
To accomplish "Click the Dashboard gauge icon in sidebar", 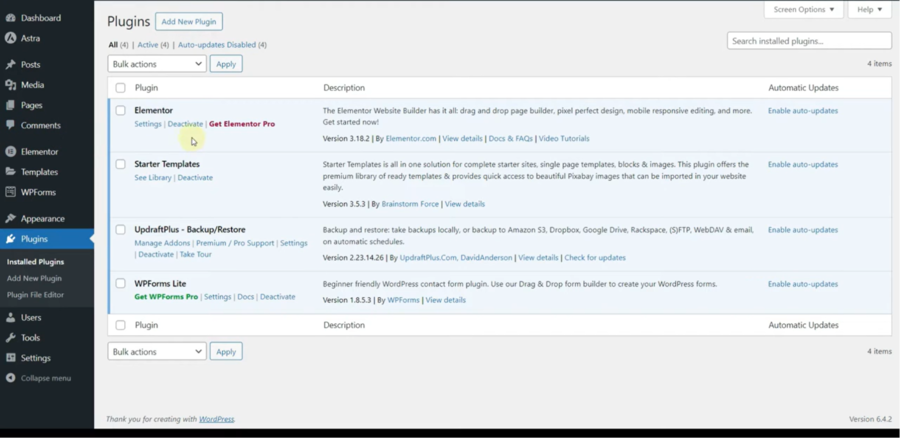I will click(10, 18).
